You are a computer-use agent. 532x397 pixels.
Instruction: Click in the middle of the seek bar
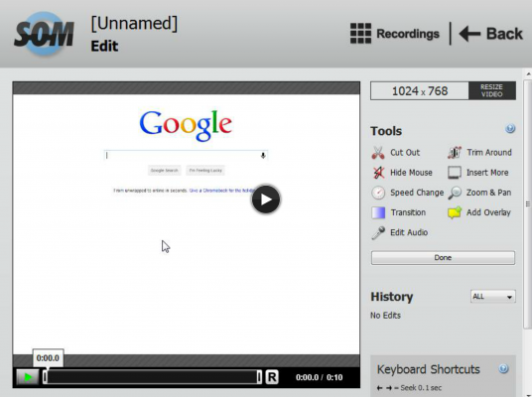[152, 377]
